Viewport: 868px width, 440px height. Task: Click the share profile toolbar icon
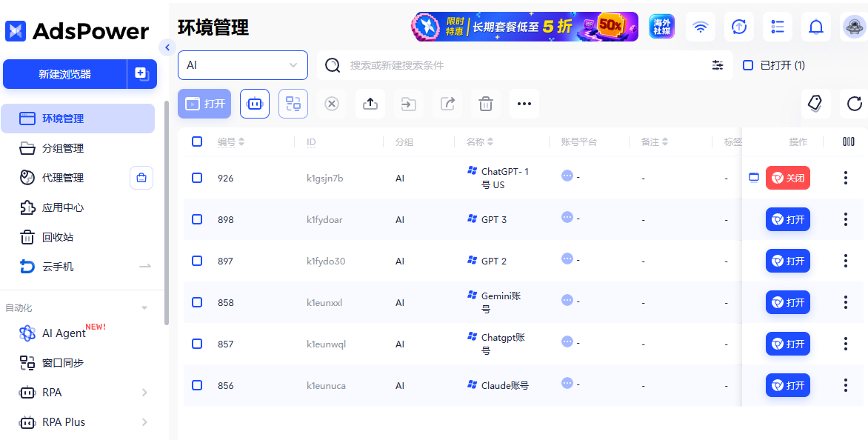pyautogui.click(x=447, y=104)
